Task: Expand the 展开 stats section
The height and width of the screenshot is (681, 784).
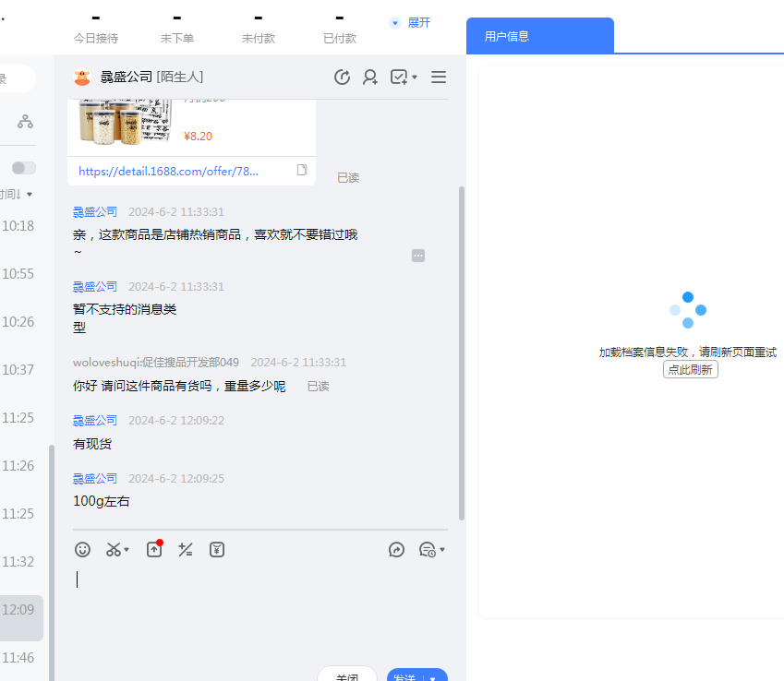Action: (x=410, y=23)
